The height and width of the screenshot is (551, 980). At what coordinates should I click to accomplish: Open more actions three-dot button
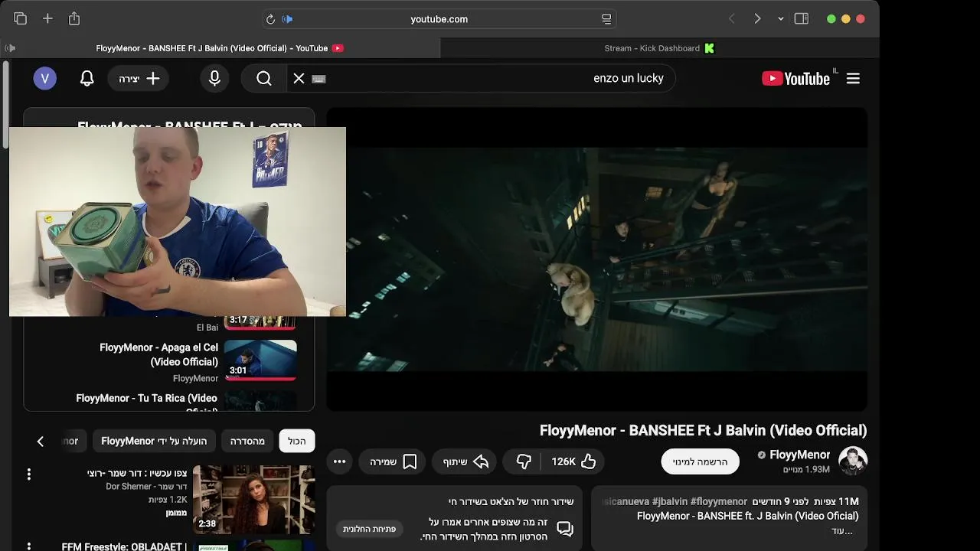click(339, 461)
